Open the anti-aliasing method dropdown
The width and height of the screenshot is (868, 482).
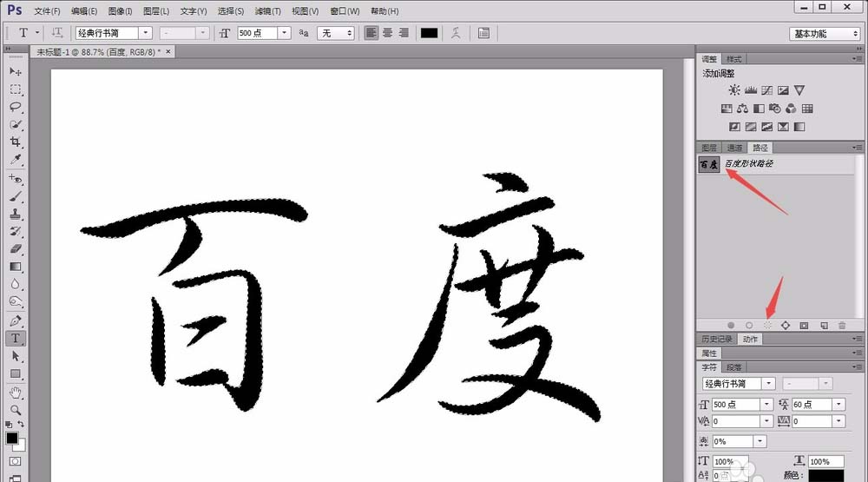(x=335, y=33)
